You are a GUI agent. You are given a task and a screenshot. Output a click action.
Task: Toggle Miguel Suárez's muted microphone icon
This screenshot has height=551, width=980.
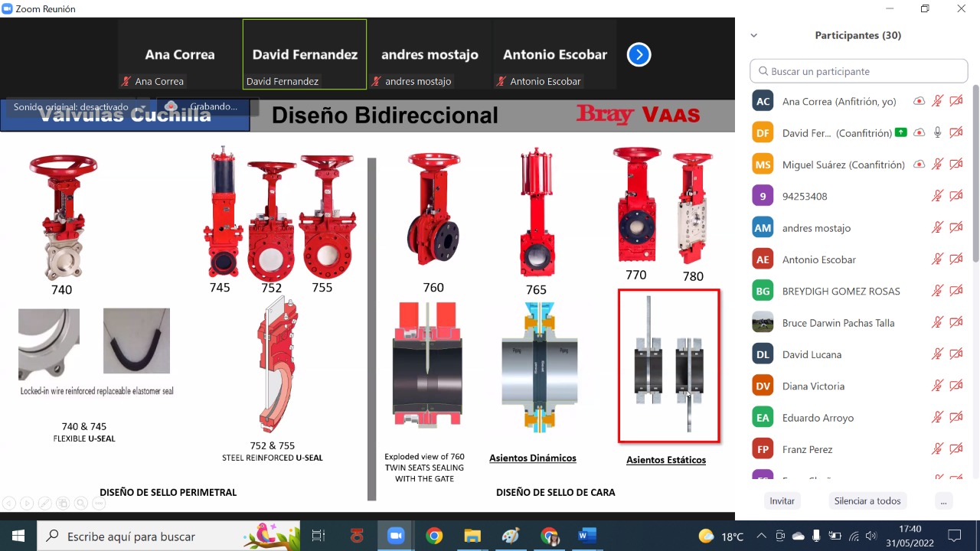pos(937,165)
